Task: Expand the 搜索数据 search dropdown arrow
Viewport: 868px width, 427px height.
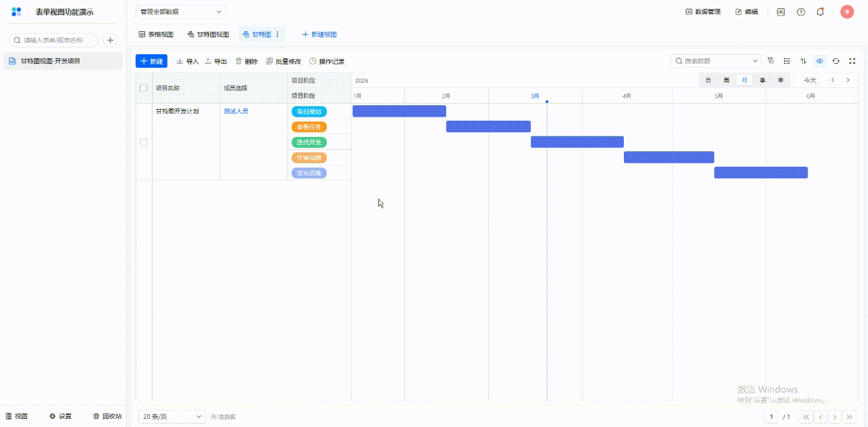Action: (x=755, y=61)
